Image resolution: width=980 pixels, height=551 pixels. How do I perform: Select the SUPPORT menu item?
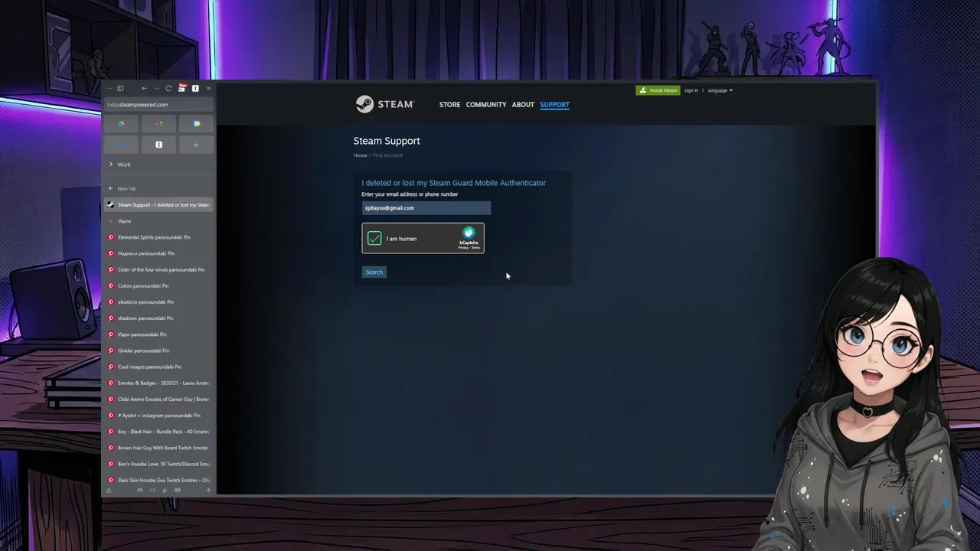click(554, 105)
